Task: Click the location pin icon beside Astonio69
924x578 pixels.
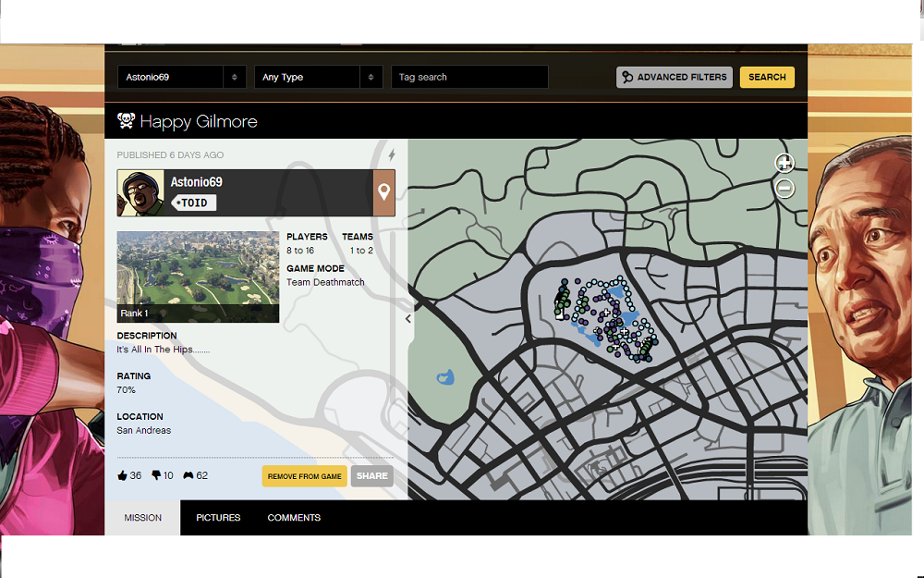Action: (383, 192)
